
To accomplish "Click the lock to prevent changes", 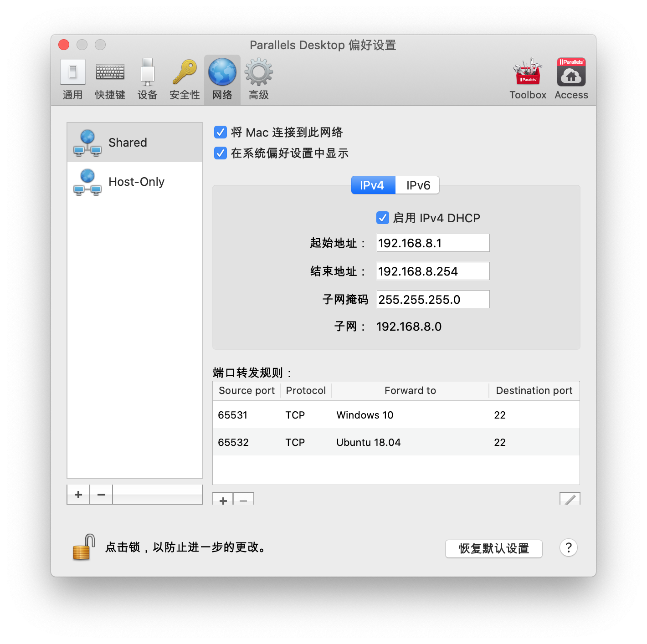I will (83, 547).
